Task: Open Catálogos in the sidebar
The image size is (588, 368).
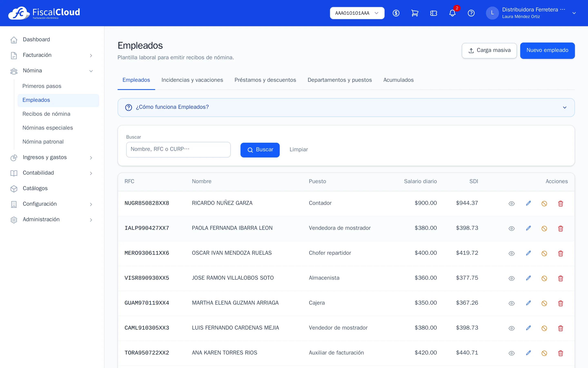Action: [52, 189]
